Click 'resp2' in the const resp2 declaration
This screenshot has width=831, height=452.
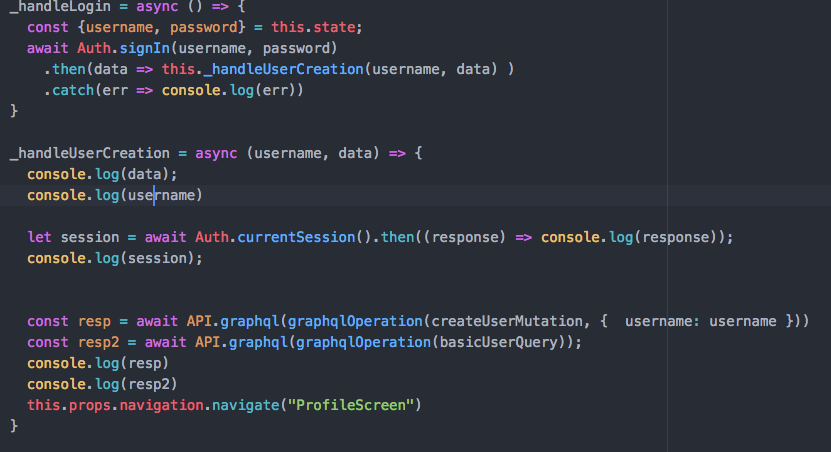tap(99, 342)
